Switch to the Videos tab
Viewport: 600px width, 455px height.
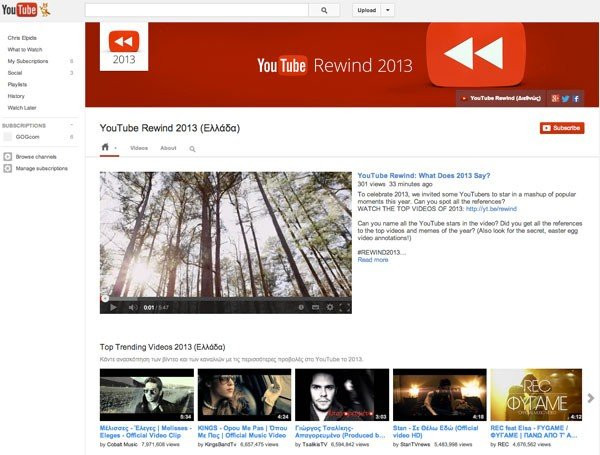tap(139, 148)
